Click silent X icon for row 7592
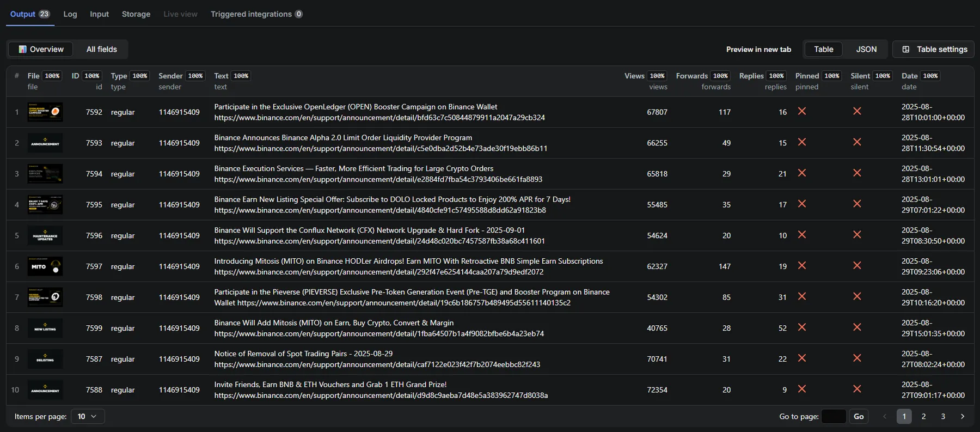The height and width of the screenshot is (432, 980). pos(857,111)
